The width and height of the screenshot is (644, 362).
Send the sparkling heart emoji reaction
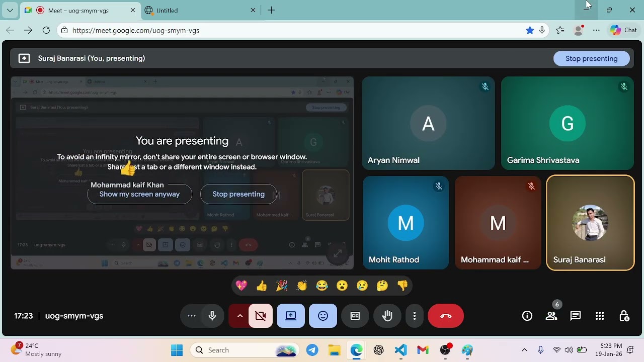(x=242, y=286)
